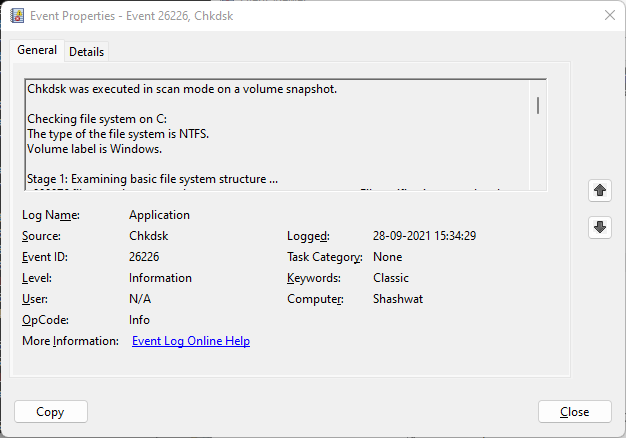Click the Source value Chkdsk

tap(150, 236)
